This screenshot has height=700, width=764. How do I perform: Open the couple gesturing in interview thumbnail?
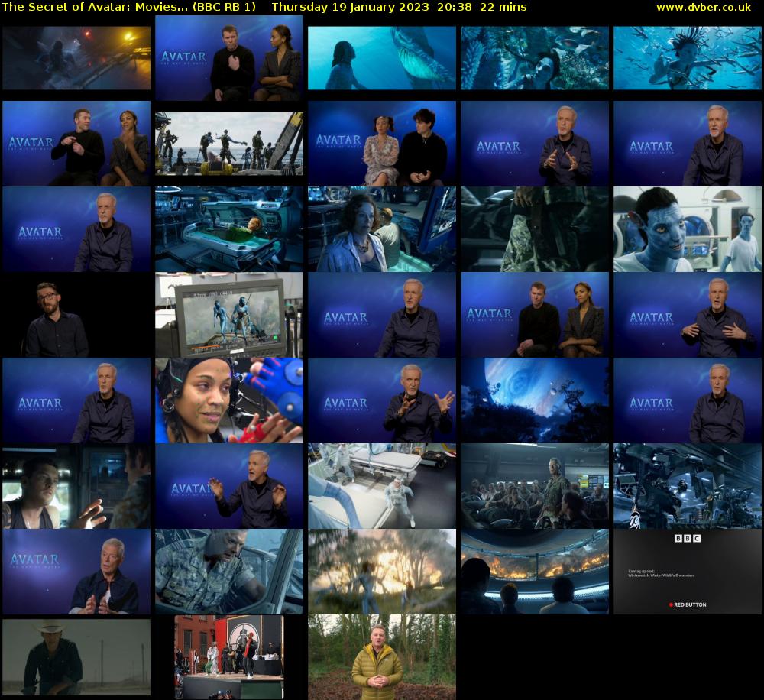(76, 144)
